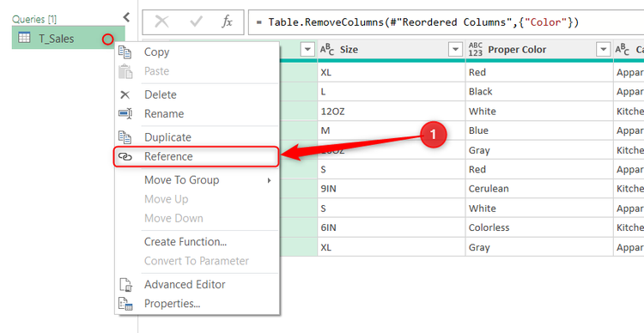The width and height of the screenshot is (644, 333).
Task: Click the Delete X icon in menu
Action: [x=125, y=95]
